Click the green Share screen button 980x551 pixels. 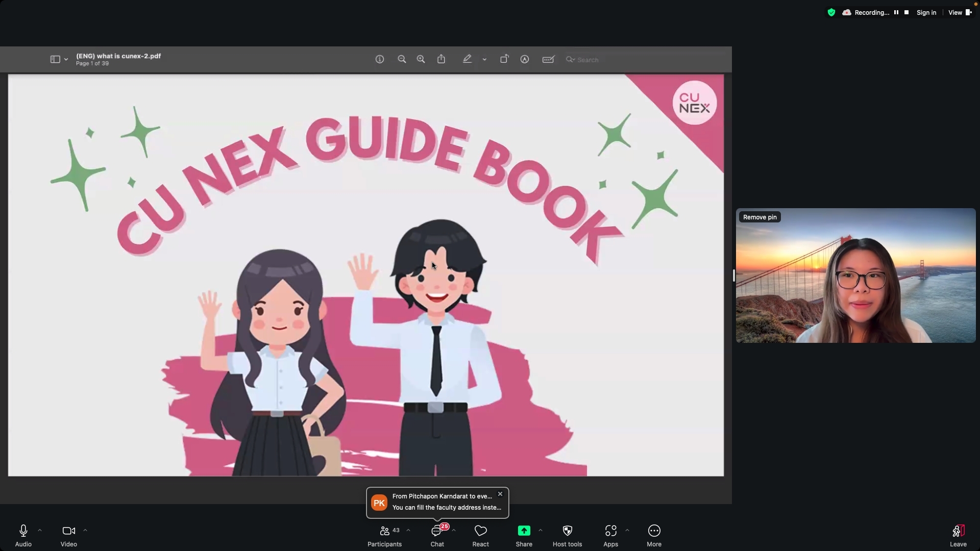[524, 531]
